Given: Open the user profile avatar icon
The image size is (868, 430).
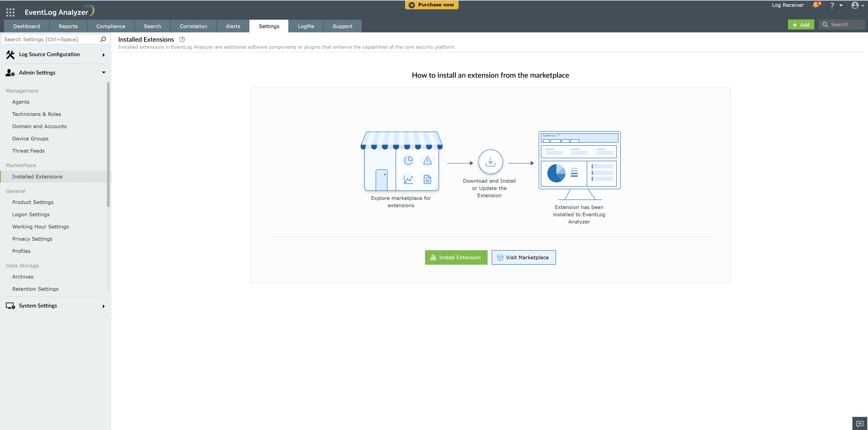Looking at the screenshot, I should (x=855, y=5).
